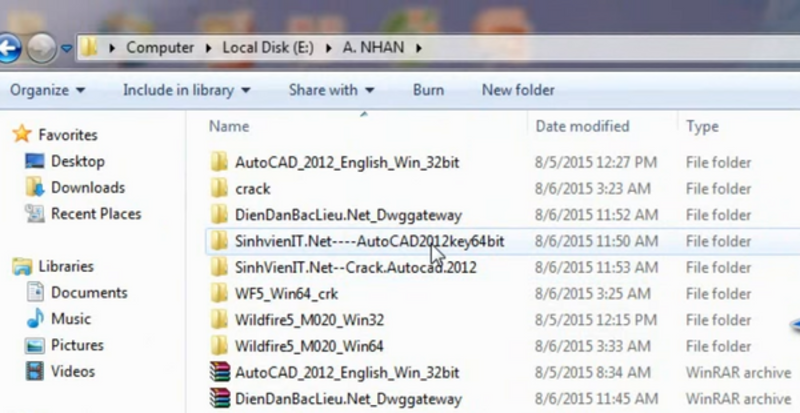Expand the arrow before Computer in address bar
800x413 pixels.
click(112, 48)
